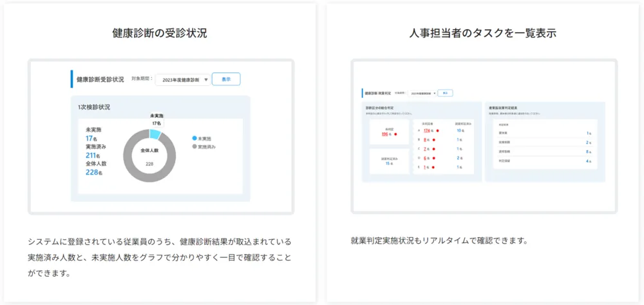
Task: Click 228 in the donut chart center
Action: click(x=149, y=164)
